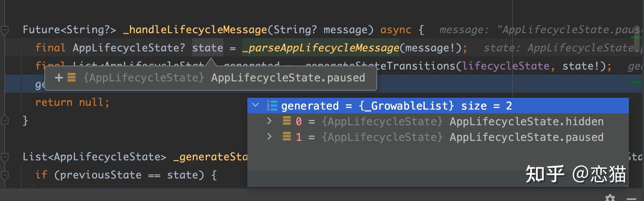The width and height of the screenshot is (644, 201).
Task: Click the fold end marker at closing brace
Action: pyautogui.click(x=5, y=120)
